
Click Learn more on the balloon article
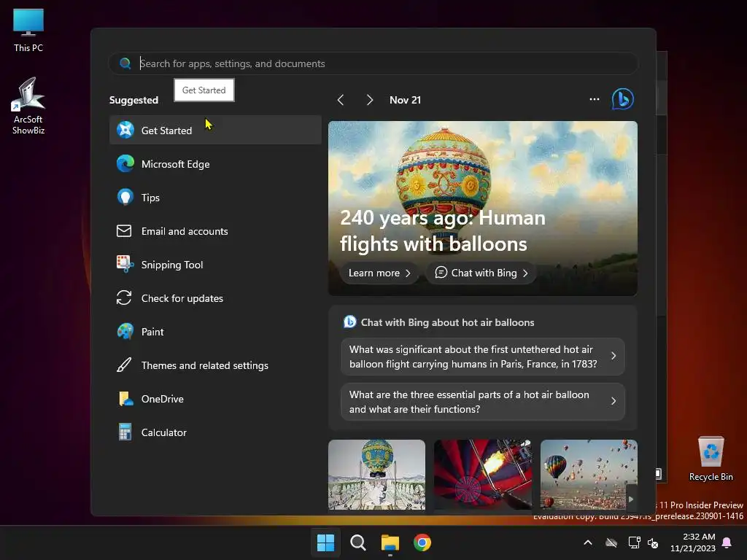pos(379,273)
